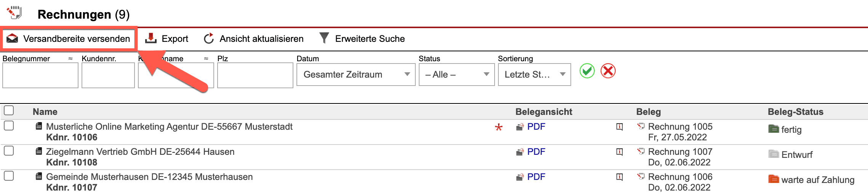
Task: Open the Datum Gesamter Zeitraum dropdown
Action: [x=356, y=75]
